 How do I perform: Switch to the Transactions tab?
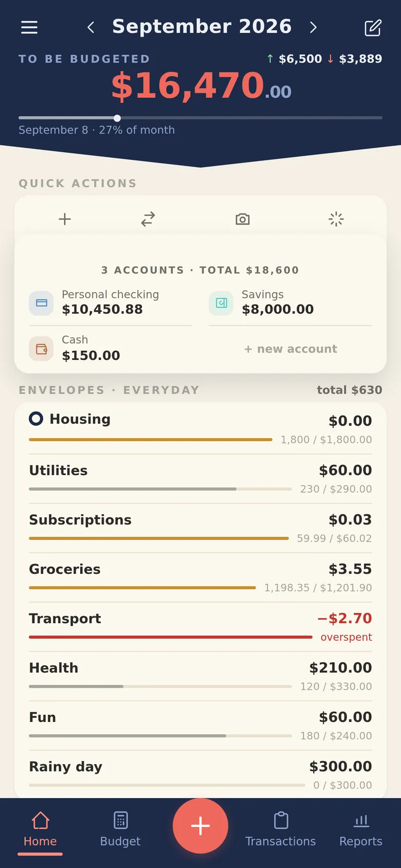281,829
